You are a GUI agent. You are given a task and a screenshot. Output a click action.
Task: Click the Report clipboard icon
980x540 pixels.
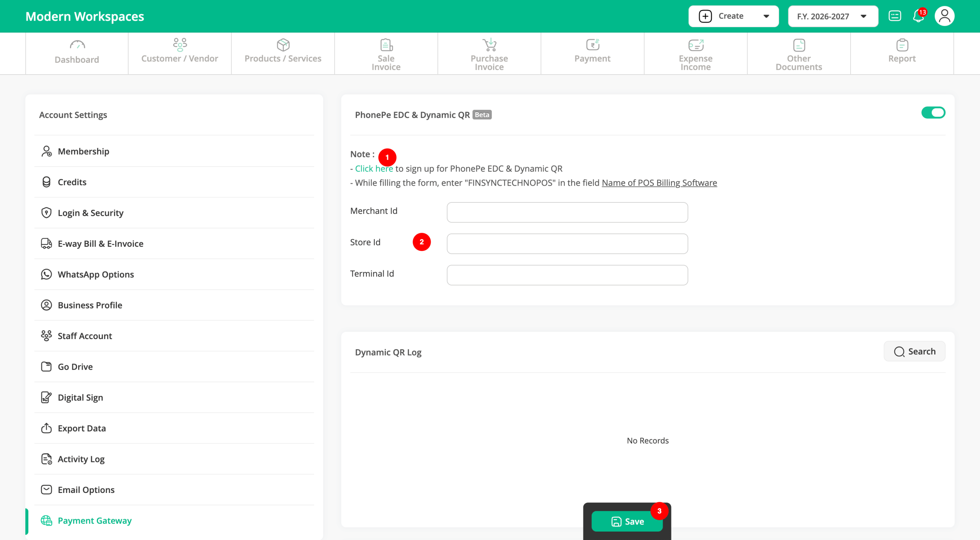pyautogui.click(x=902, y=45)
